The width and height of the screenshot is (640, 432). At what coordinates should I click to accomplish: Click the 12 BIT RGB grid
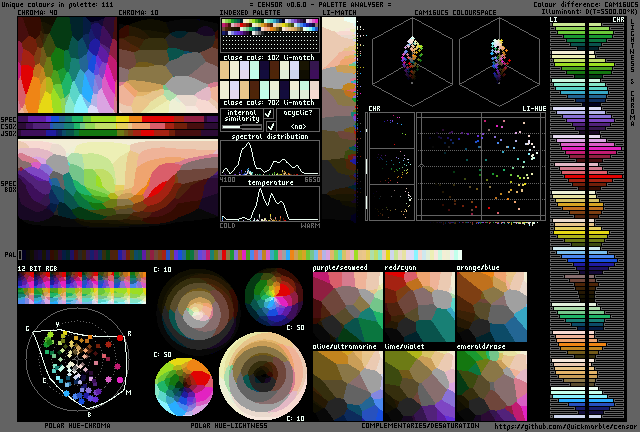[x=82, y=288]
